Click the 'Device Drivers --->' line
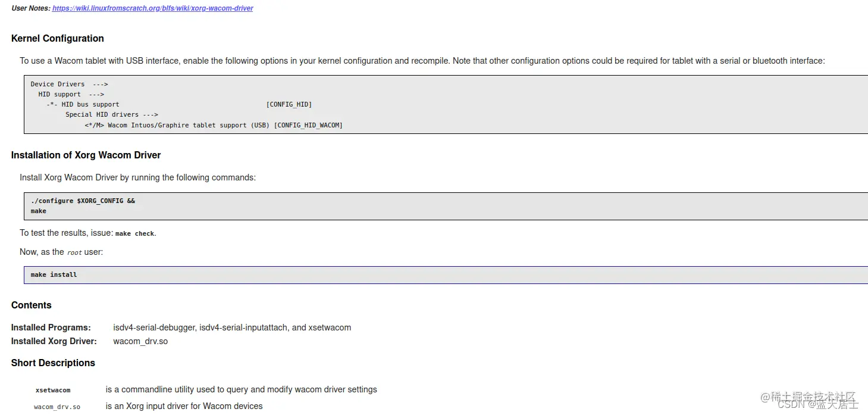 [x=69, y=84]
